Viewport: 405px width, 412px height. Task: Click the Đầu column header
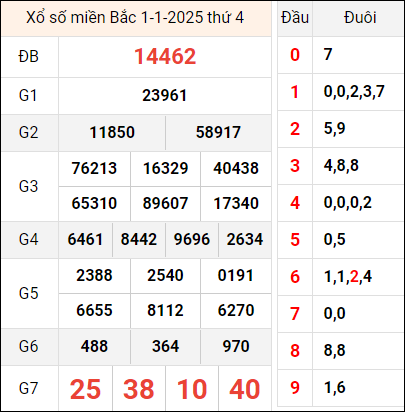tap(295, 18)
